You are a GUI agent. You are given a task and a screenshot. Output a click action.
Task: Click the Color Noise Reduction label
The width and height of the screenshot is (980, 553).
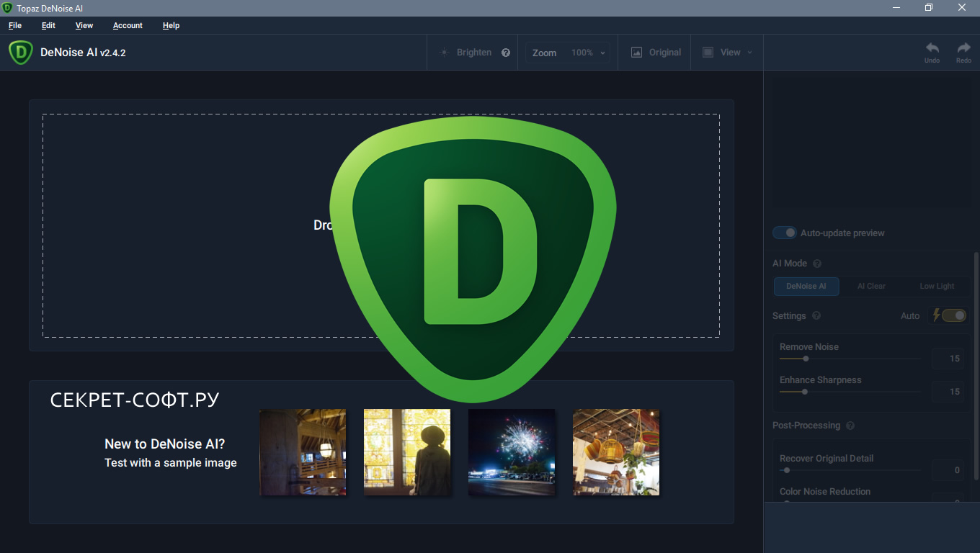[x=825, y=492]
